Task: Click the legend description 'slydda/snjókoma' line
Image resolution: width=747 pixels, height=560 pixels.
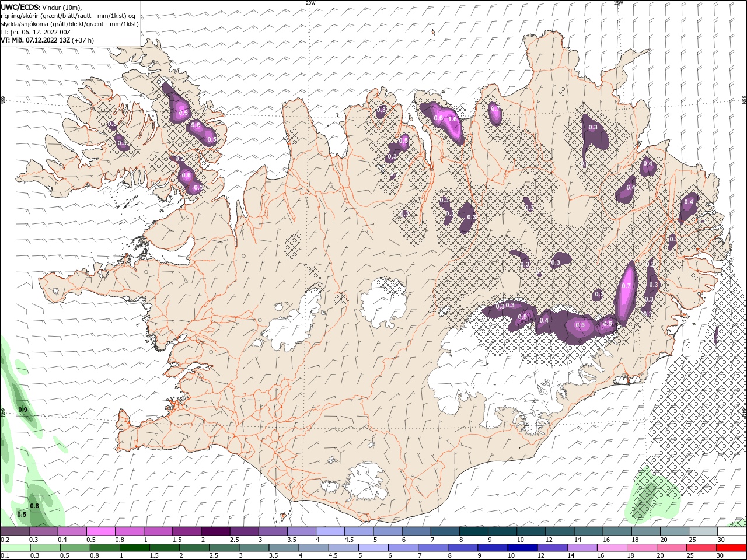Action: [x=69, y=24]
